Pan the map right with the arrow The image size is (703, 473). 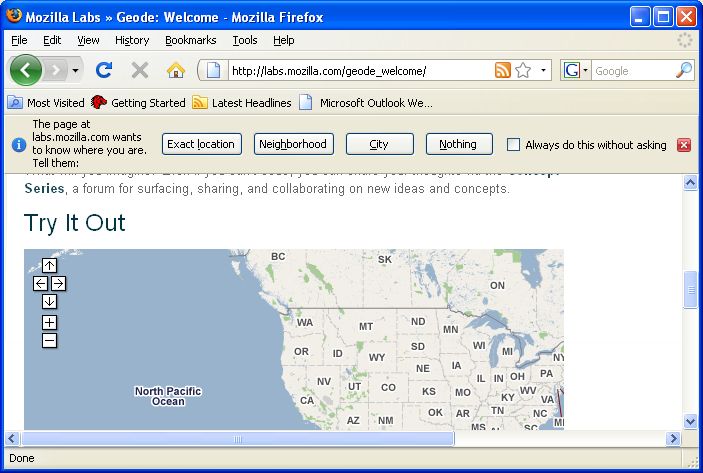[x=58, y=283]
